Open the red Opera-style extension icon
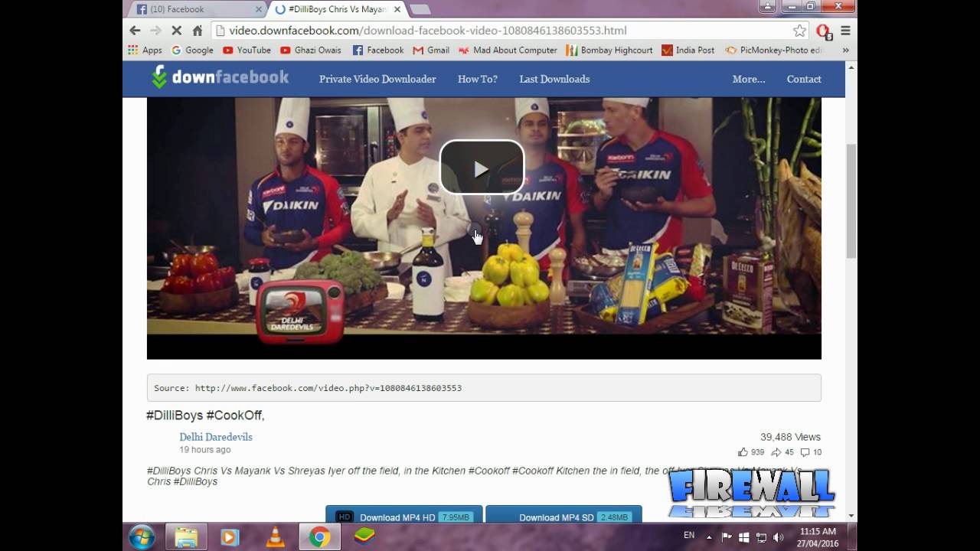The height and width of the screenshot is (551, 980). click(824, 31)
